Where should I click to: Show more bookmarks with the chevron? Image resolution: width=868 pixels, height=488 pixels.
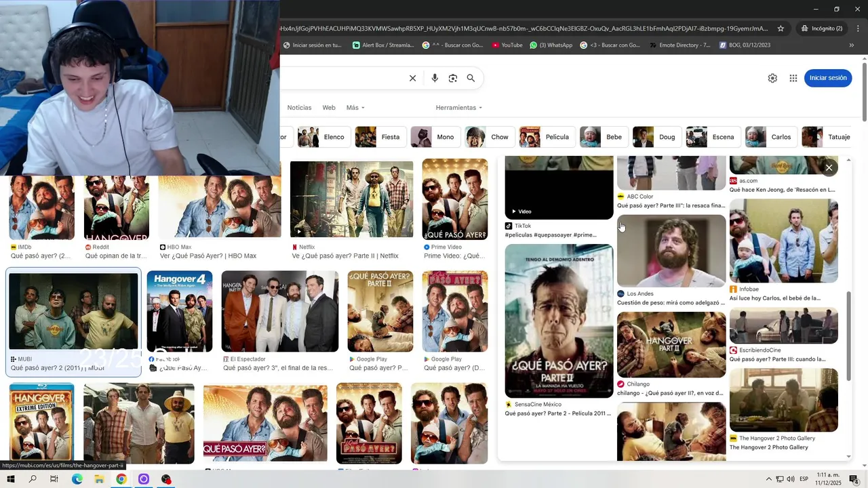[851, 45]
